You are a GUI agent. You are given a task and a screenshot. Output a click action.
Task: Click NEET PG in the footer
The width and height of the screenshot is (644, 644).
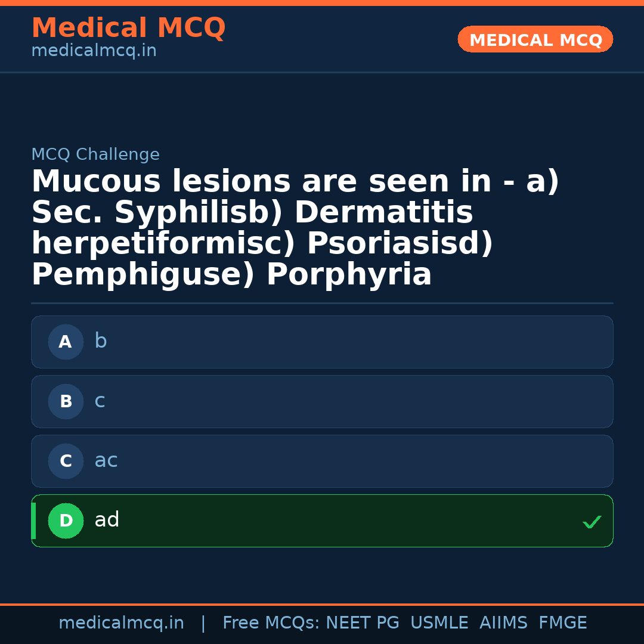[362, 622]
